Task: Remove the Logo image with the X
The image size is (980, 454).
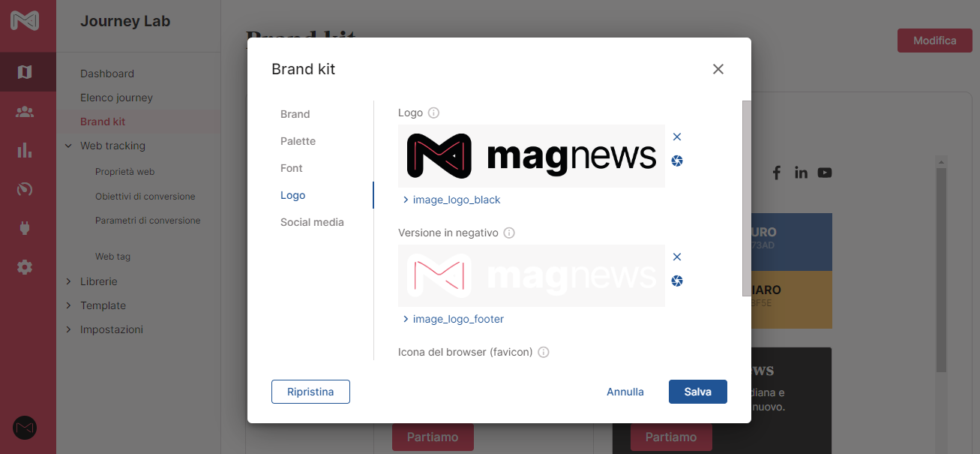Action: (677, 137)
